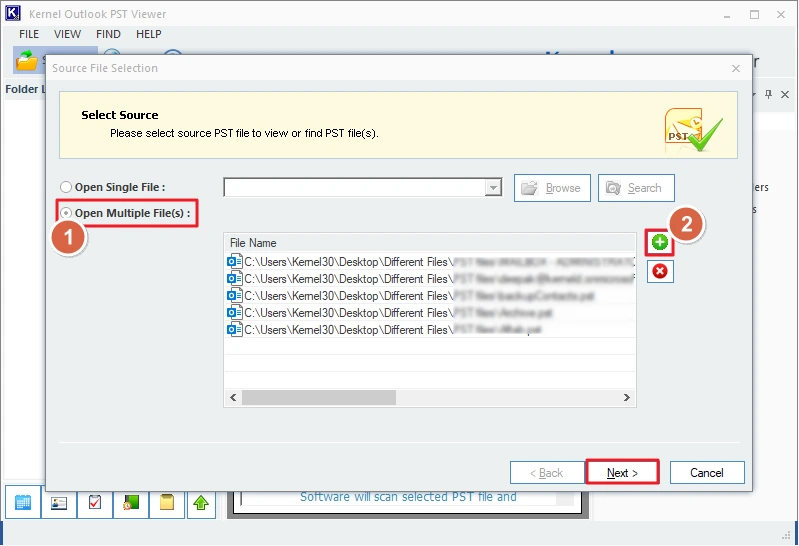Select the file row ending in backupContacts.pst
799x546 pixels.
pos(430,296)
